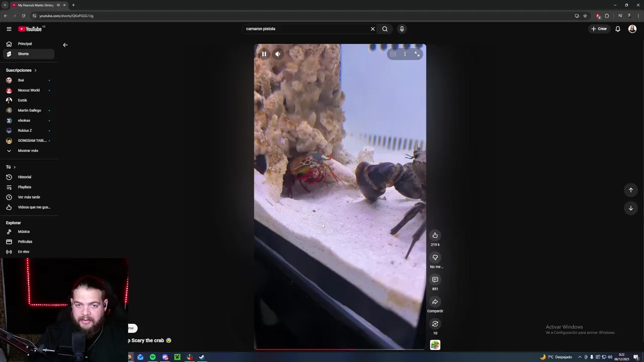Mute the tab via its speaker icon
The height and width of the screenshot is (362, 644).
coord(58,5)
